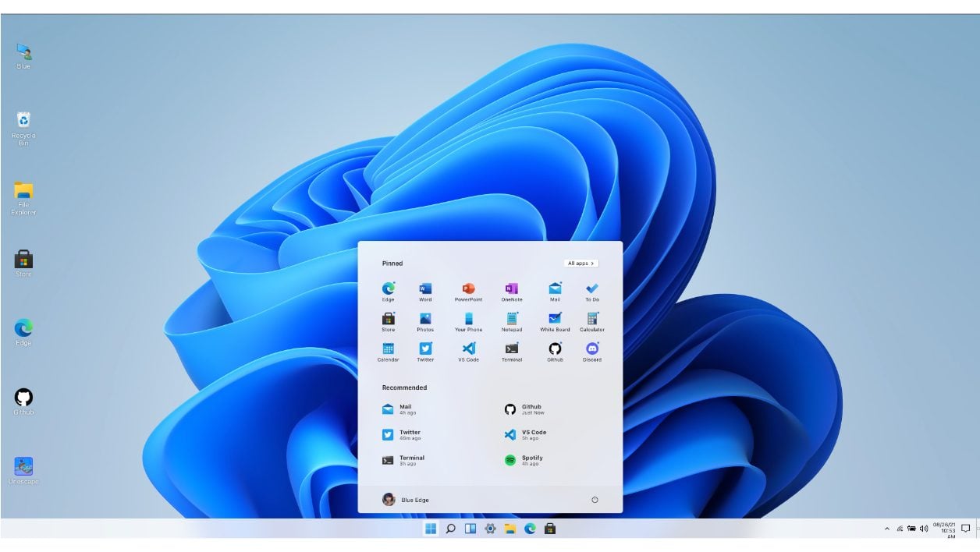This screenshot has width=980, height=552.
Task: Open Discord from pinned apps
Action: coord(592,352)
